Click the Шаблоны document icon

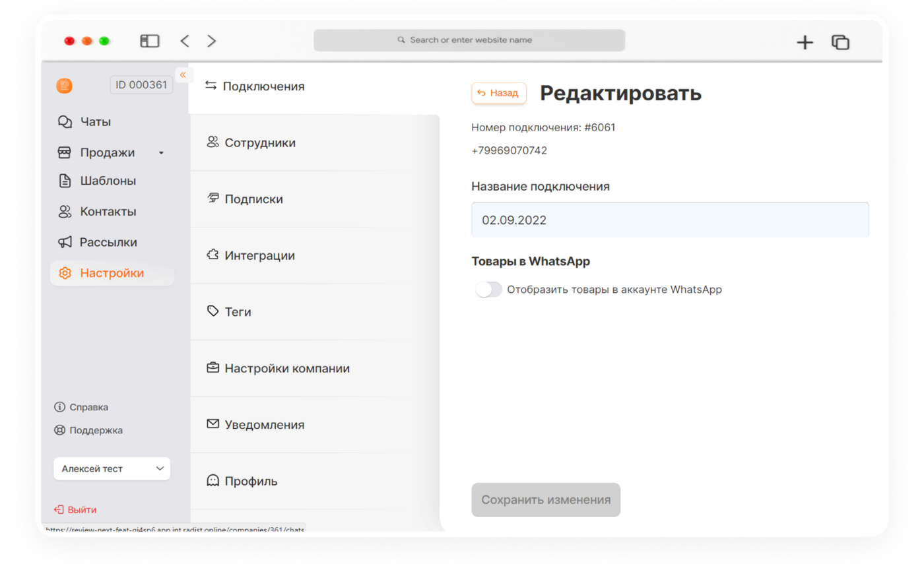pyautogui.click(x=65, y=181)
